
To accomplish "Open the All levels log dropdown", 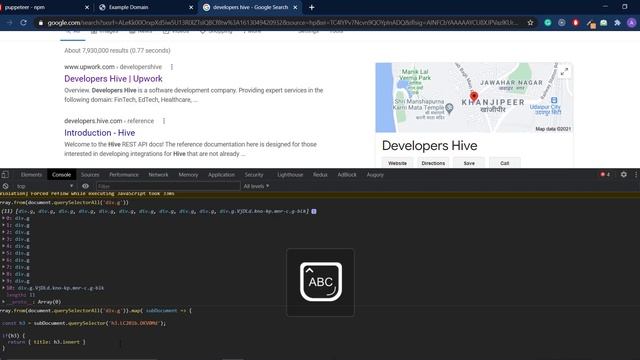I will click(256, 186).
